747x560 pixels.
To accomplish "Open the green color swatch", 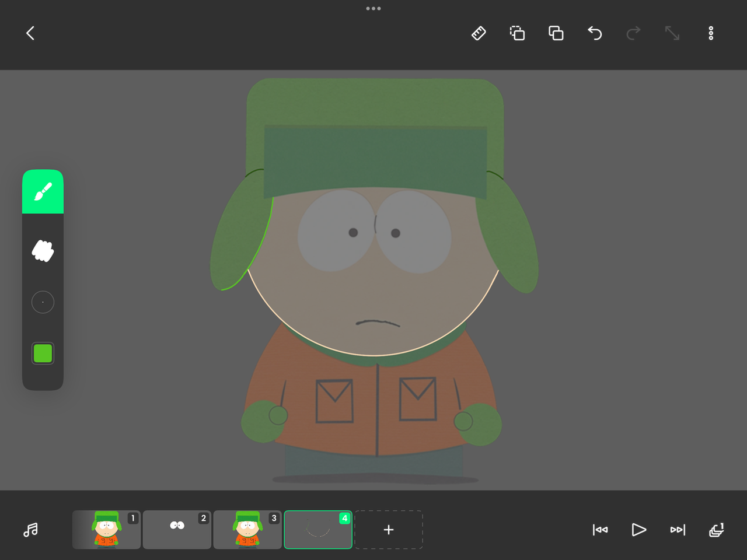I will (x=43, y=353).
